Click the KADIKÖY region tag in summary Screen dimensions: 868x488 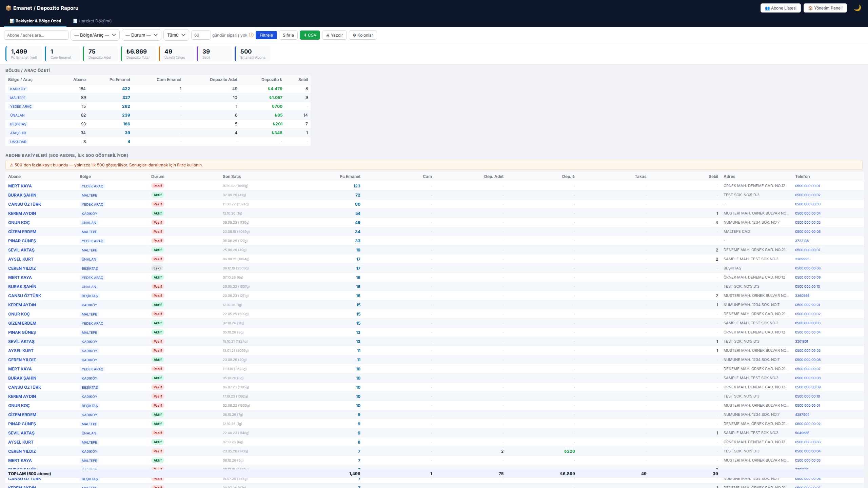(x=18, y=89)
